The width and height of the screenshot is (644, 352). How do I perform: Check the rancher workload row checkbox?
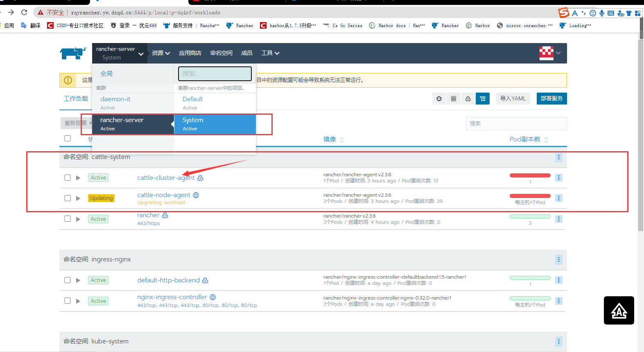pos(68,219)
